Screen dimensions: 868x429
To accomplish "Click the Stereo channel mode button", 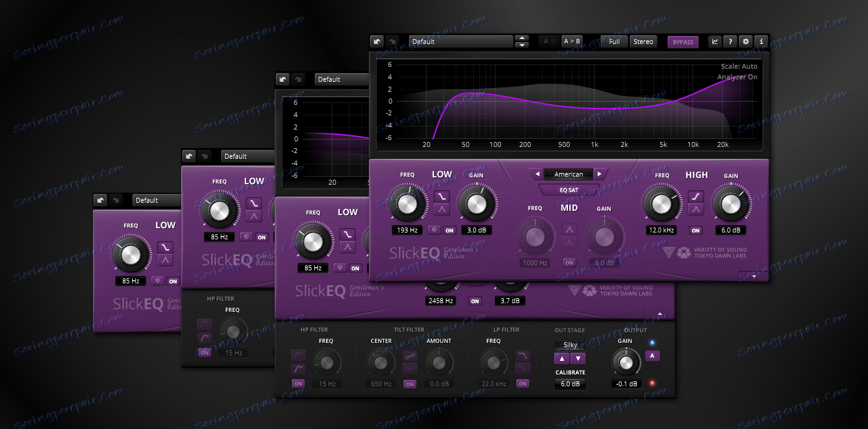I will click(x=644, y=42).
